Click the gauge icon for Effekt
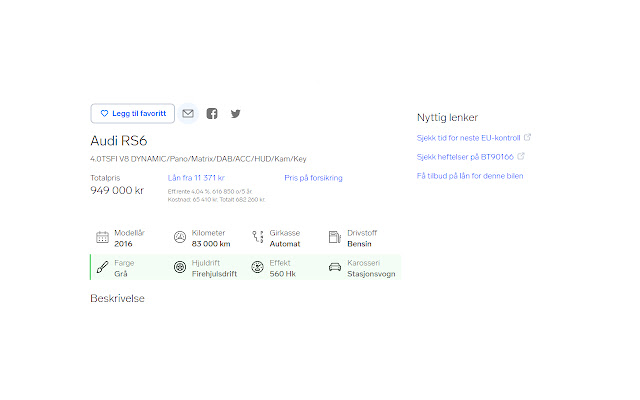640x400 pixels. [x=258, y=267]
